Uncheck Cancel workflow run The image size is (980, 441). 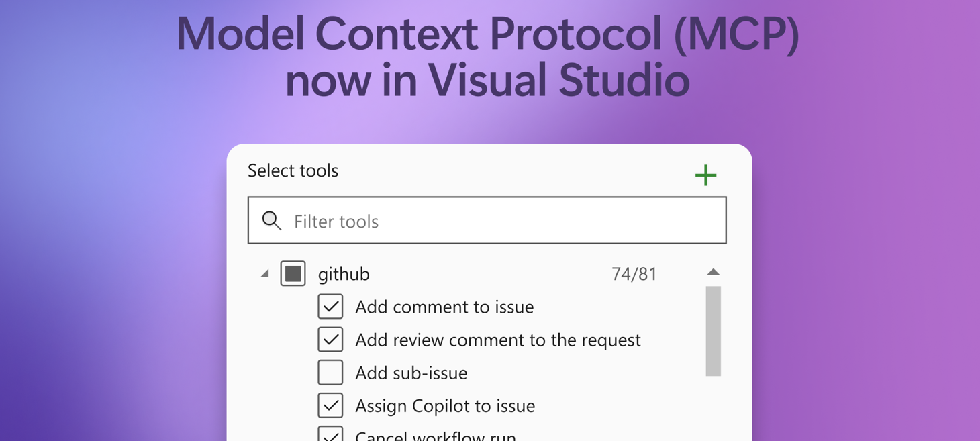point(330,436)
